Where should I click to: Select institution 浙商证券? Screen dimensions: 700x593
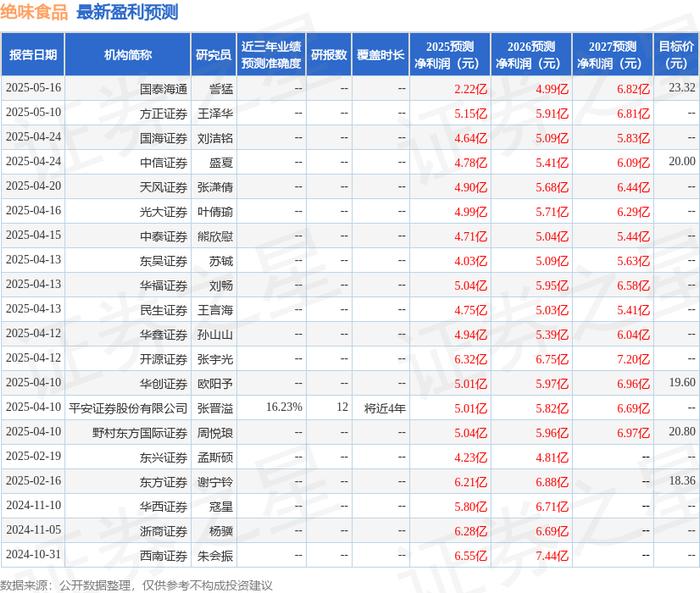(163, 531)
